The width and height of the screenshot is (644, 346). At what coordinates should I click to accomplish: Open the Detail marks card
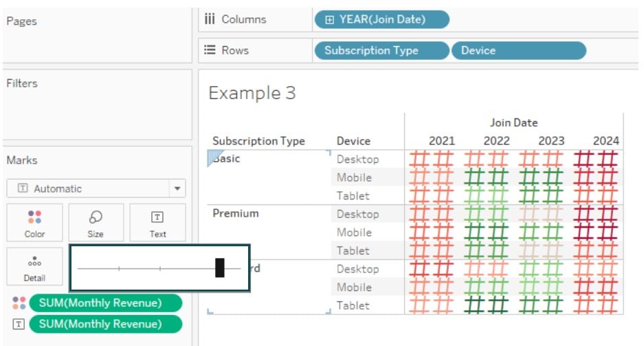pos(34,266)
